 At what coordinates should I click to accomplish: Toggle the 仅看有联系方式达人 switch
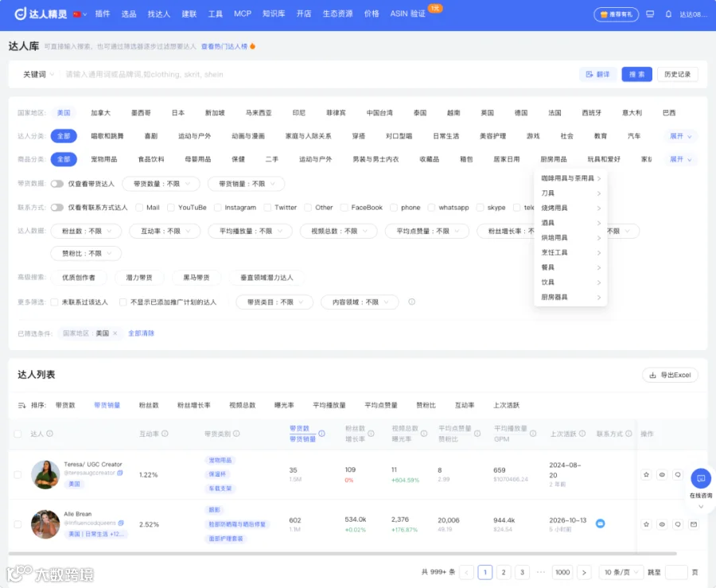pos(57,207)
